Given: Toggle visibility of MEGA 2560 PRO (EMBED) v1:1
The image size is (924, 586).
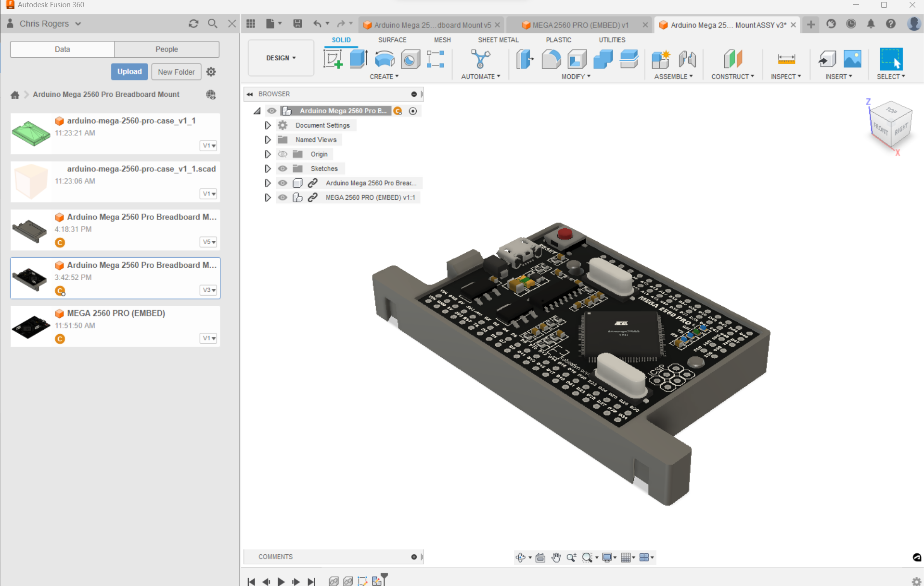Looking at the screenshot, I should click(x=282, y=197).
